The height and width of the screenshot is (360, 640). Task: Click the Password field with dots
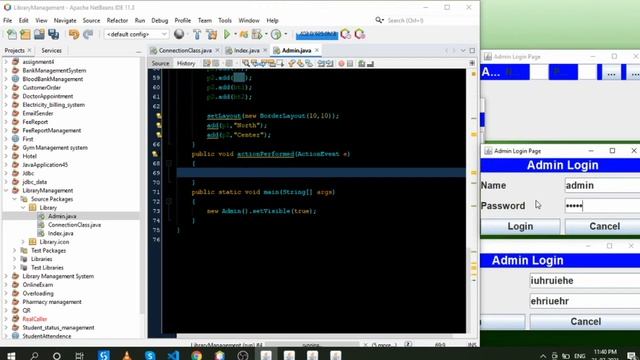click(602, 206)
